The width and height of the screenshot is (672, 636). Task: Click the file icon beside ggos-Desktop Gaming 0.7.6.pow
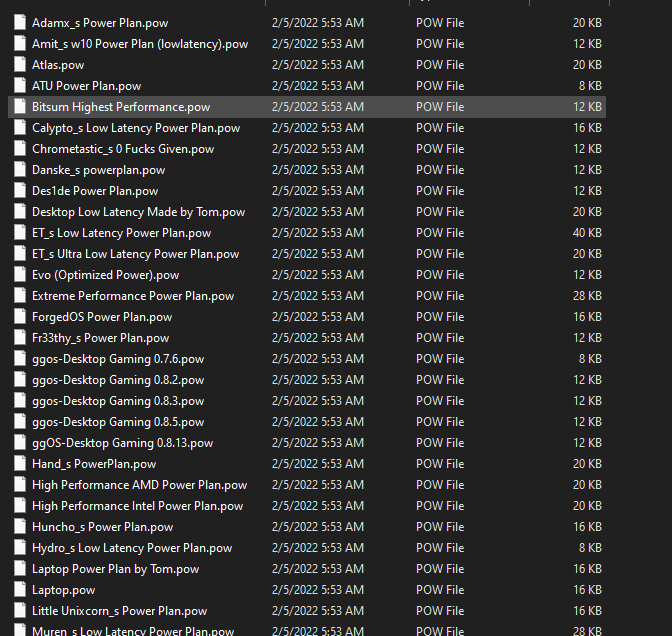tap(20, 358)
